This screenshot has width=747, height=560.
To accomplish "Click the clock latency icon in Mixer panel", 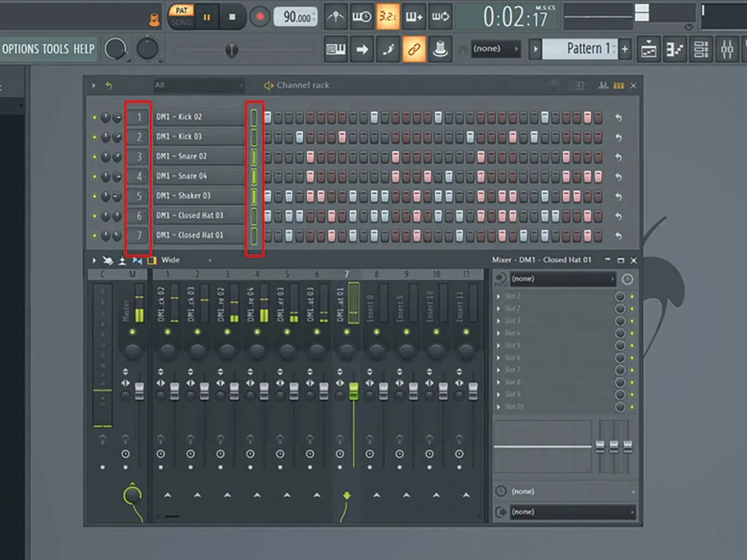I will [x=627, y=279].
